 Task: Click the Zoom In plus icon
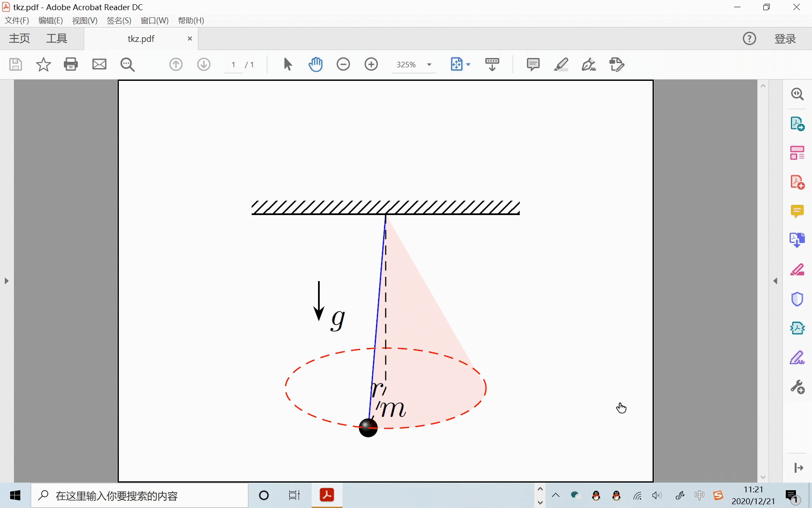point(371,64)
